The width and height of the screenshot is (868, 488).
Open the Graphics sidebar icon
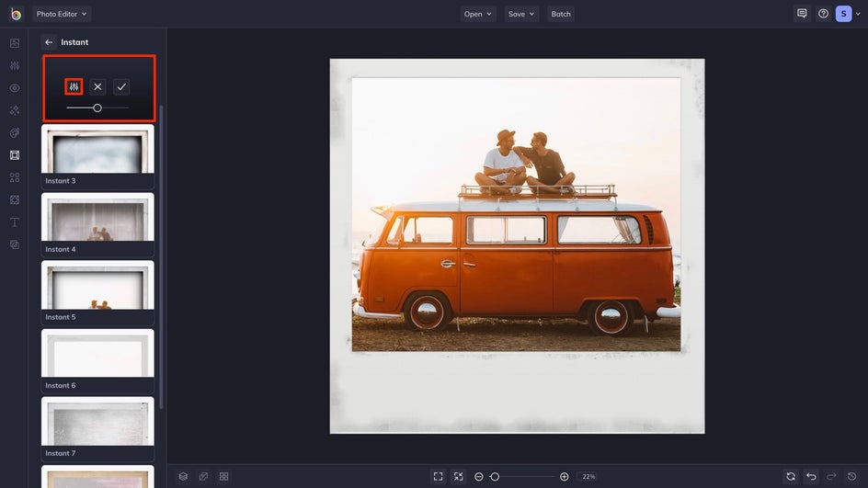pos(15,177)
